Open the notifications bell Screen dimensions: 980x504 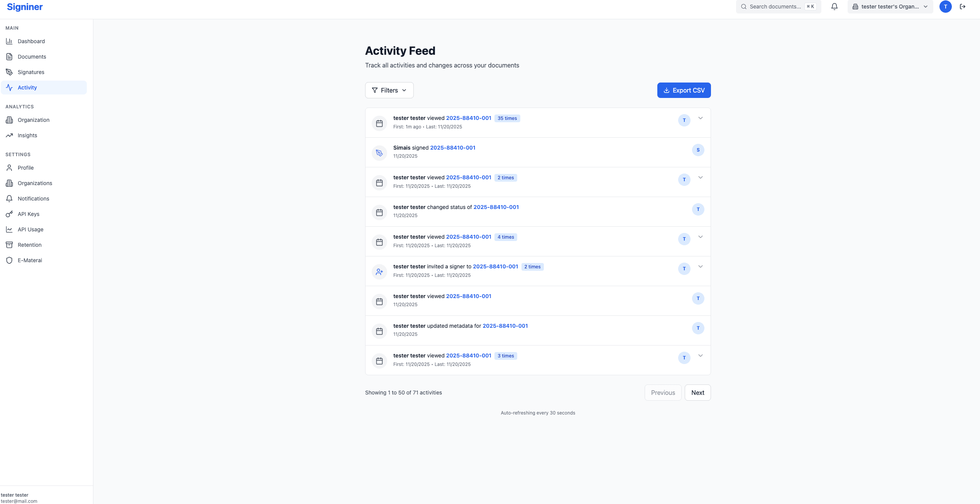834,7
